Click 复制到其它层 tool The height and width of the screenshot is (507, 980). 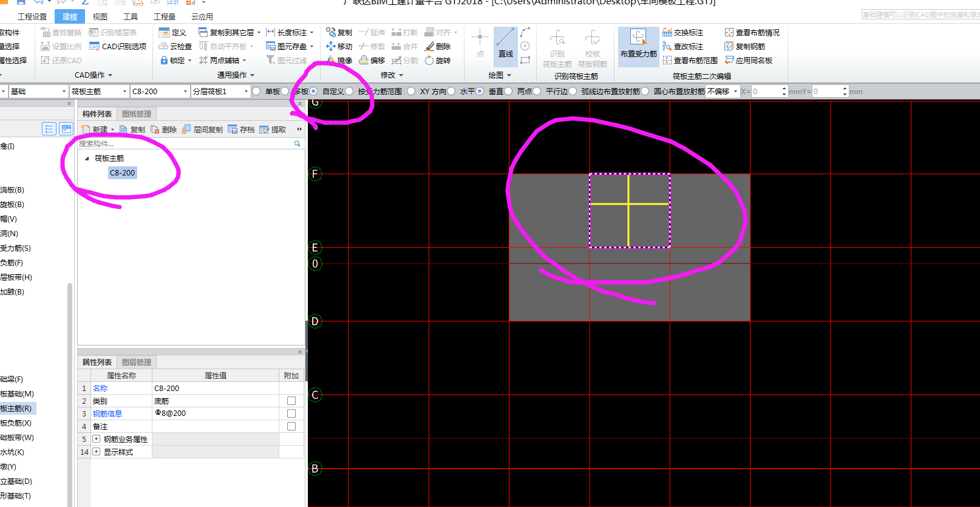pyautogui.click(x=230, y=32)
